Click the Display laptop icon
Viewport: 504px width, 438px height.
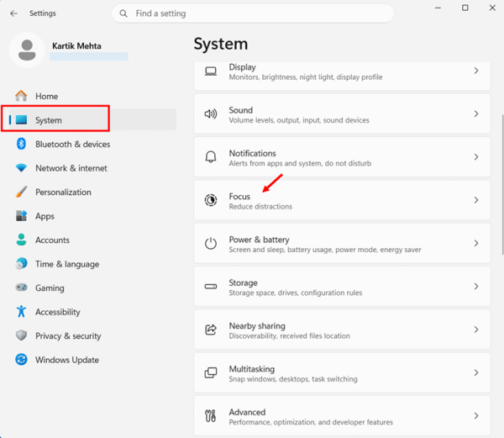point(211,71)
